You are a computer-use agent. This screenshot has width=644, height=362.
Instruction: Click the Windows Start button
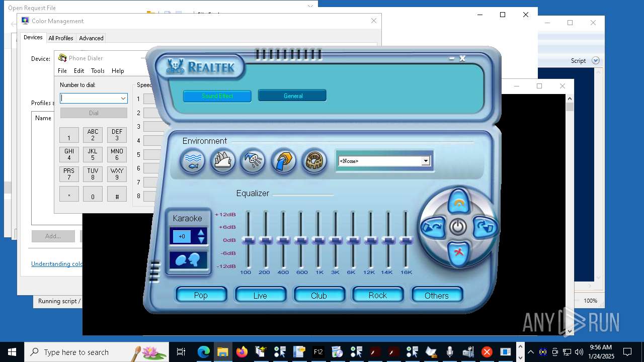[x=12, y=352]
